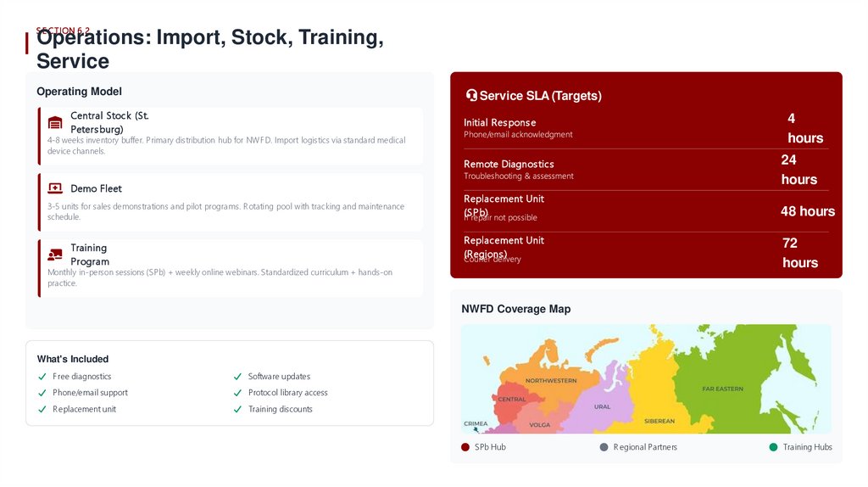Click the What's Included heading
The image size is (868, 487).
[73, 359]
